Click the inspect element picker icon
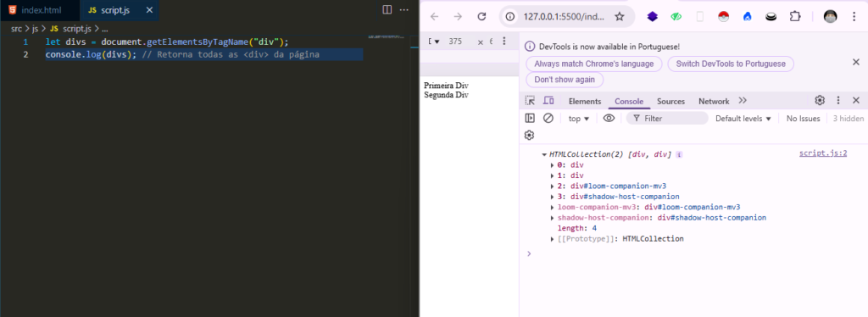This screenshot has width=868, height=317. click(x=530, y=101)
